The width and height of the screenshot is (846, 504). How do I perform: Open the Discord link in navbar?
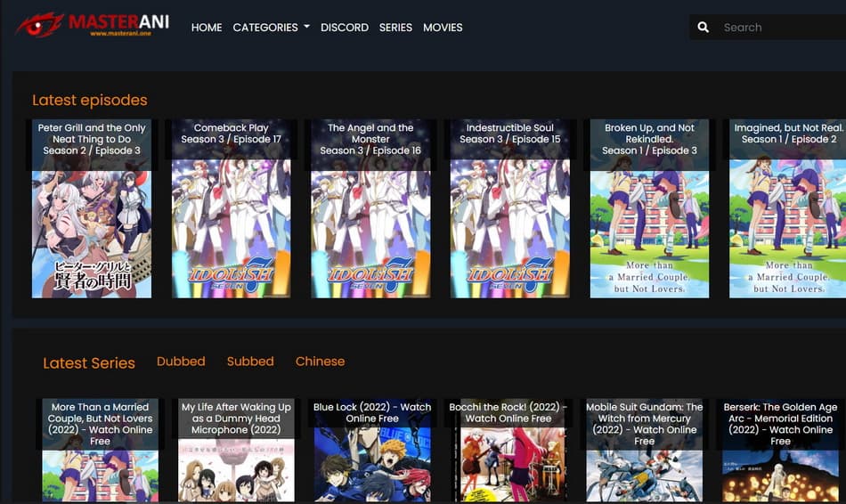coord(345,28)
